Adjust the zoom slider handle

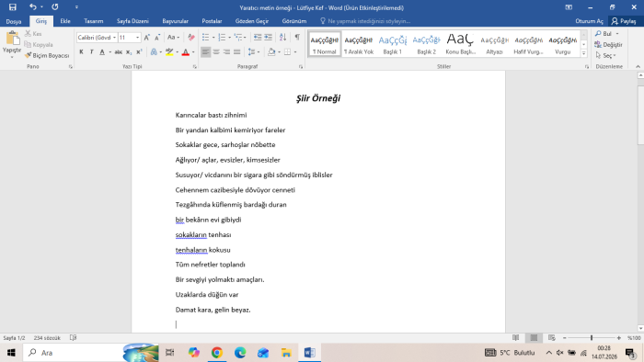pos(592,338)
